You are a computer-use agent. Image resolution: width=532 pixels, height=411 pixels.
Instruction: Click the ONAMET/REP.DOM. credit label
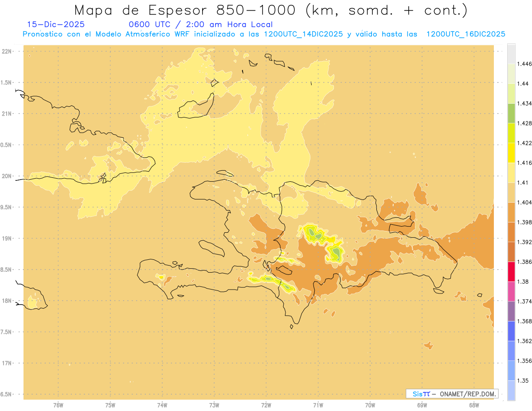(452, 394)
